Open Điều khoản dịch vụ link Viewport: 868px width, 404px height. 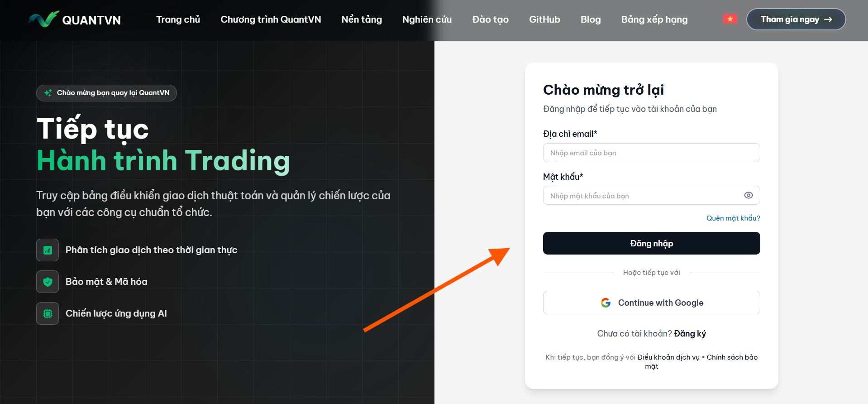[668, 357]
